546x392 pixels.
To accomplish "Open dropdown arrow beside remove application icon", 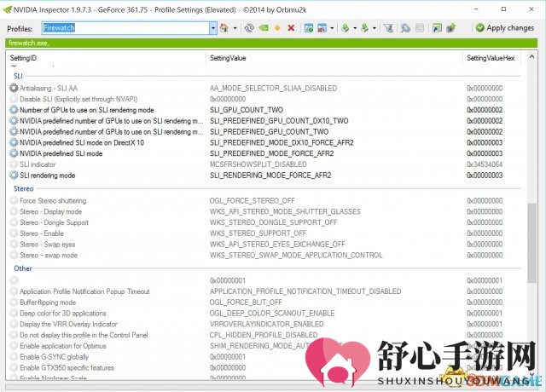I will coord(332,28).
